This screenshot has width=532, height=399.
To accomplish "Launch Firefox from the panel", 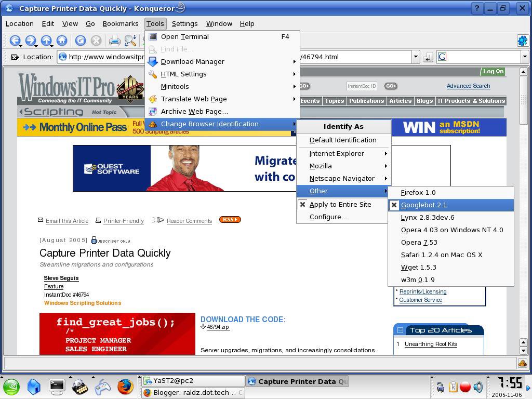I will coord(126,387).
